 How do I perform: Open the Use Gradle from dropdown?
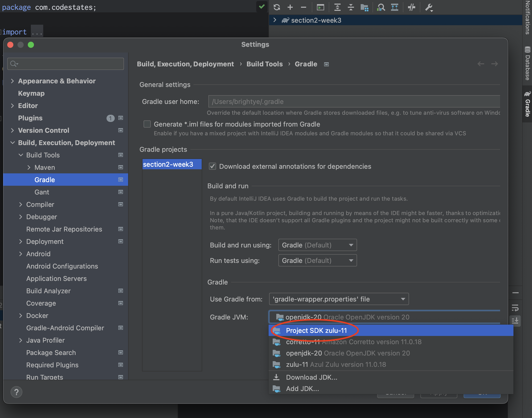point(339,299)
